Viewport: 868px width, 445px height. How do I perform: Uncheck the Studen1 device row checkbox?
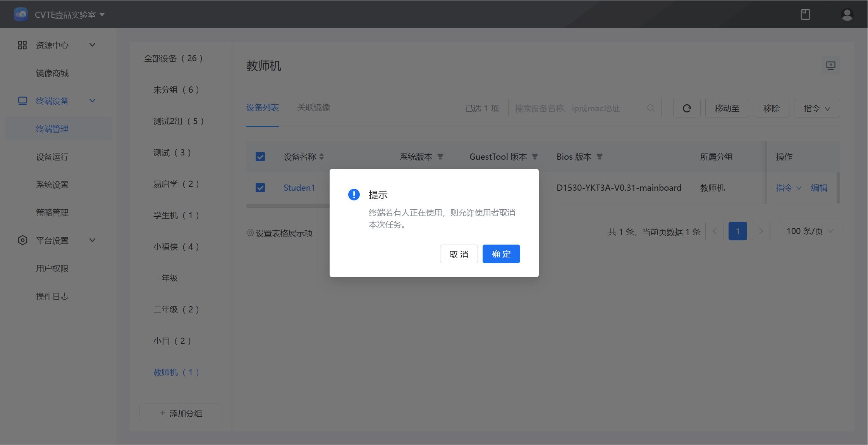(260, 188)
